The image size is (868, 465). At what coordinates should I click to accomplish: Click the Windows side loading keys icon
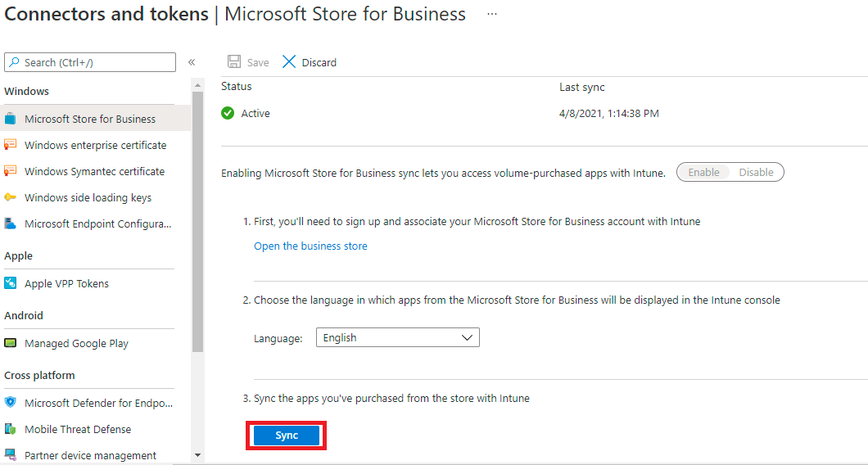pos(10,197)
